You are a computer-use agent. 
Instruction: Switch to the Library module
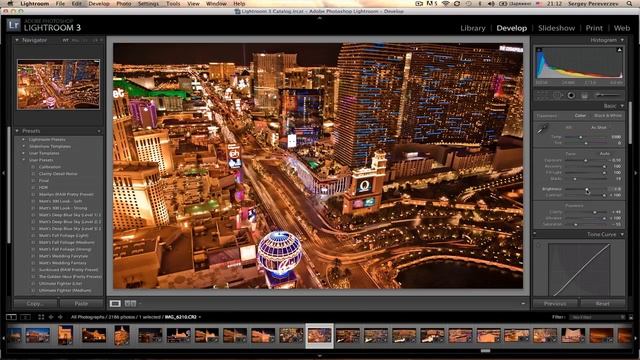coord(473,28)
